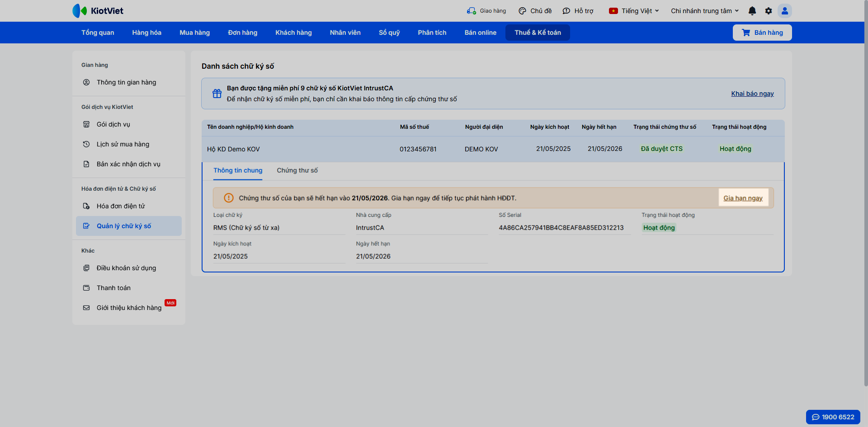Viewport: 868px width, 427px height.
Task: Click the Số Serial value field
Action: click(x=565, y=228)
